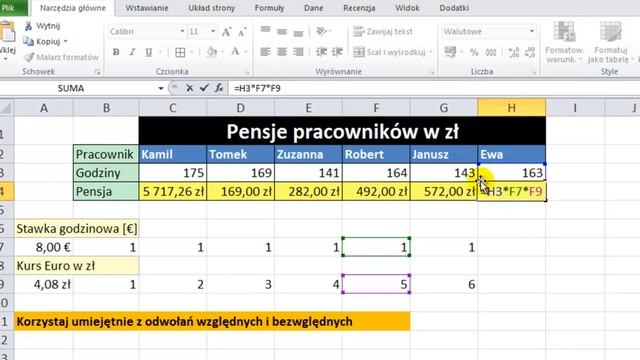Expand the Kopiuj dropdown arrow
The image size is (640, 360).
pyautogui.click(x=65, y=42)
